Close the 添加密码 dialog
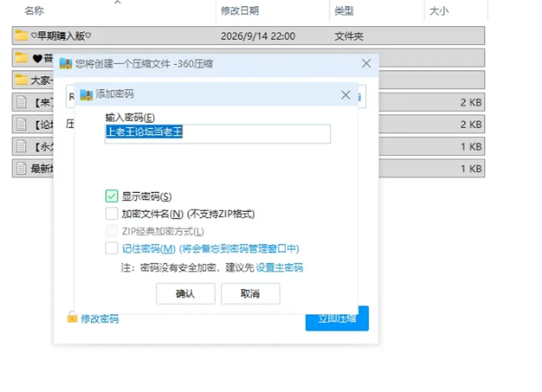This screenshot has width=542, height=392. pos(346,95)
